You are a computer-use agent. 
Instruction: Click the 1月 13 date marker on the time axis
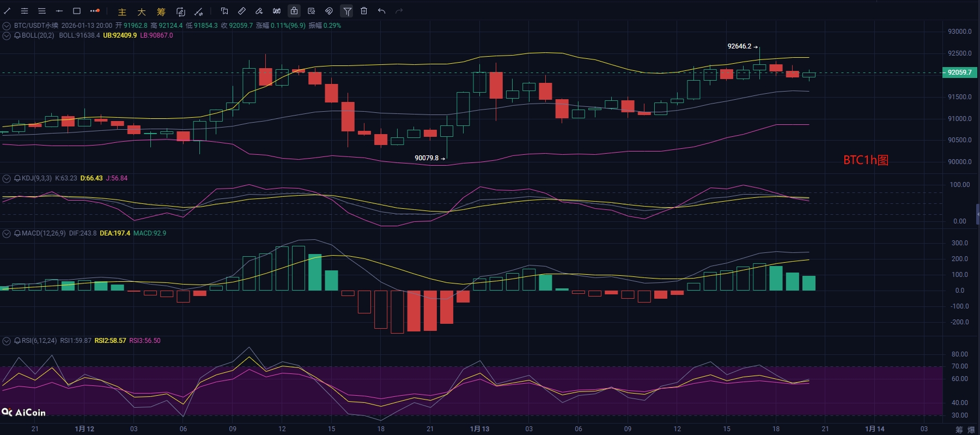pyautogui.click(x=479, y=429)
